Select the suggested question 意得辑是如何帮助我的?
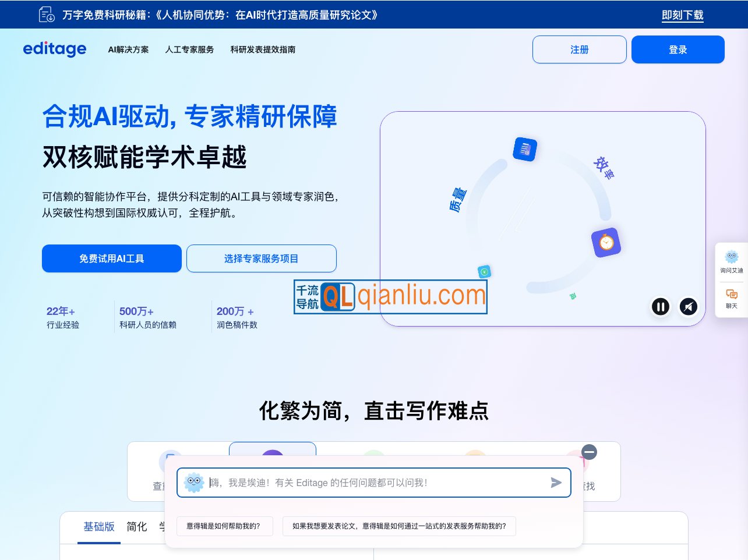This screenshot has height=560, width=748. tap(225, 526)
